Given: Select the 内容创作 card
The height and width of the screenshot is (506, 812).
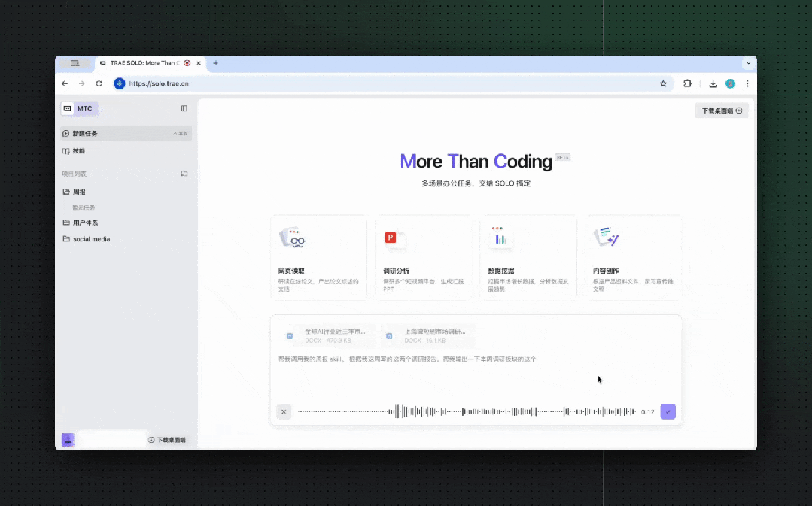Looking at the screenshot, I should click(634, 258).
